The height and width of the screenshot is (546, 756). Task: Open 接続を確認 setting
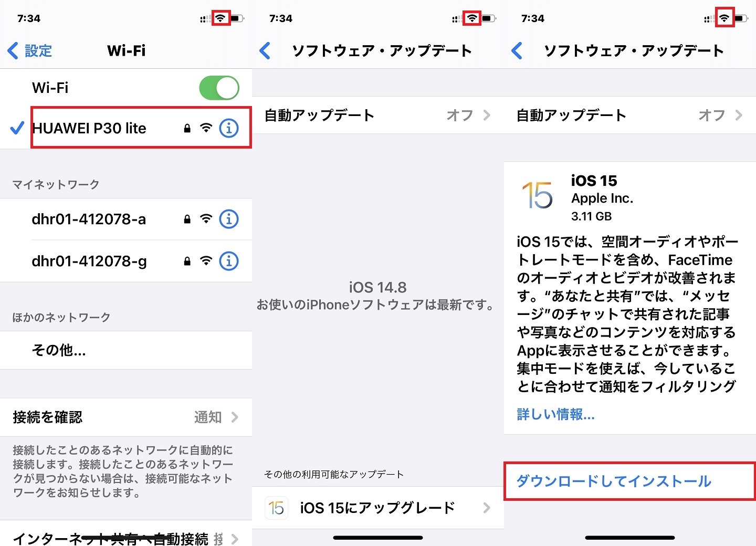[126, 417]
